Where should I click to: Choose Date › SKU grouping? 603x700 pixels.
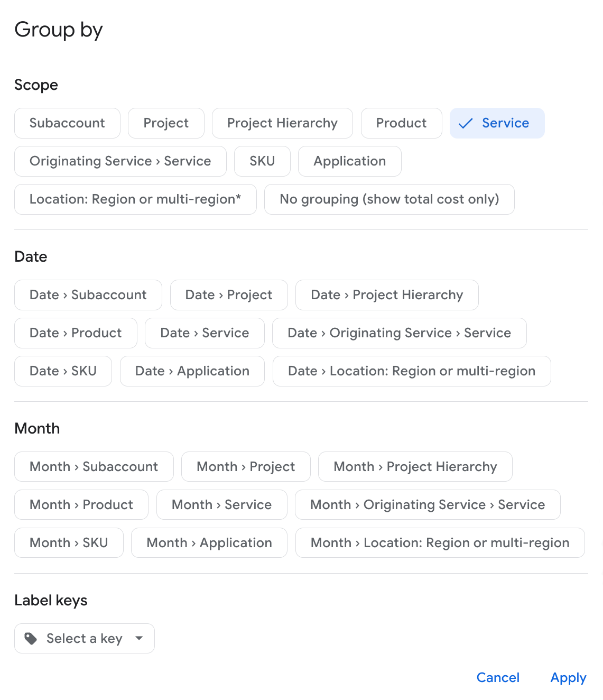[x=63, y=371]
